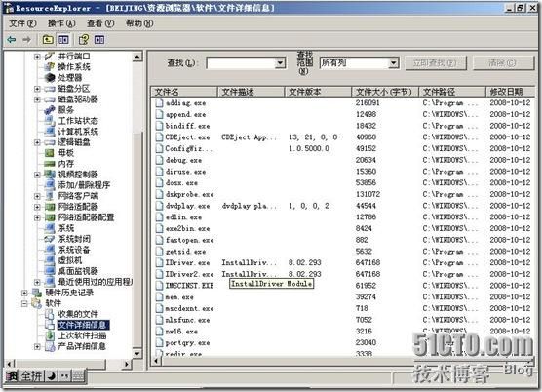Image resolution: width=542 pixels, height=392 pixels.
Task: Click the Back arrow toolbar icon
Action: [12, 40]
